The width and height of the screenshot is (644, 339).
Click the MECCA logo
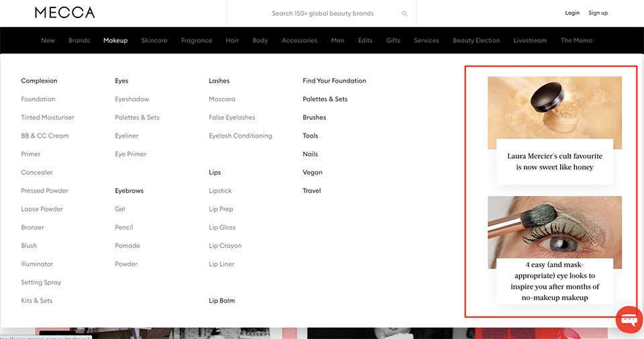[x=65, y=13]
